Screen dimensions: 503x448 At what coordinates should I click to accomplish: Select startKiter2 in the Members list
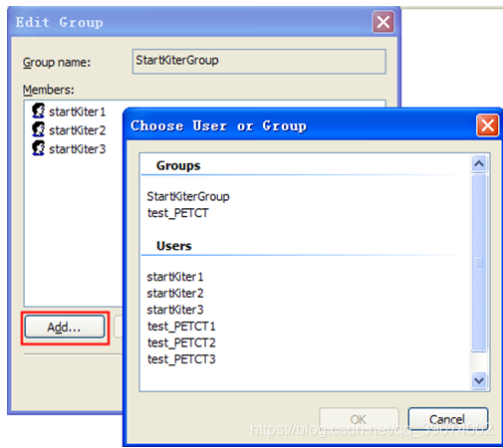point(77,130)
